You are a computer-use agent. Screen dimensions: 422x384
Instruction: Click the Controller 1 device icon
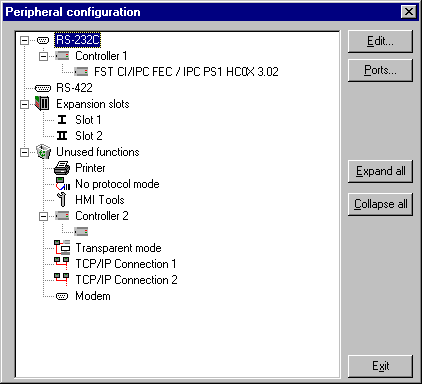(x=62, y=56)
